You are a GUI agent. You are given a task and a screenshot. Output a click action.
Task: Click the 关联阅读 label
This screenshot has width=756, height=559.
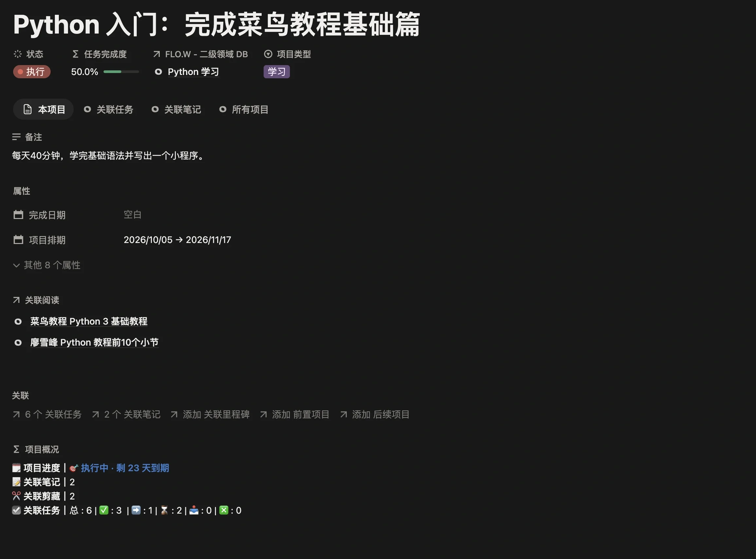click(42, 300)
